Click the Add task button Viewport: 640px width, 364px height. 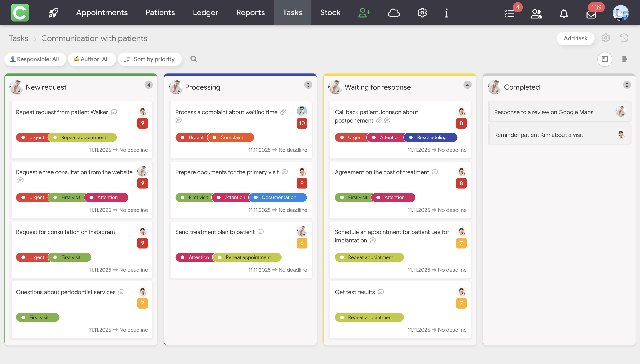(x=575, y=38)
